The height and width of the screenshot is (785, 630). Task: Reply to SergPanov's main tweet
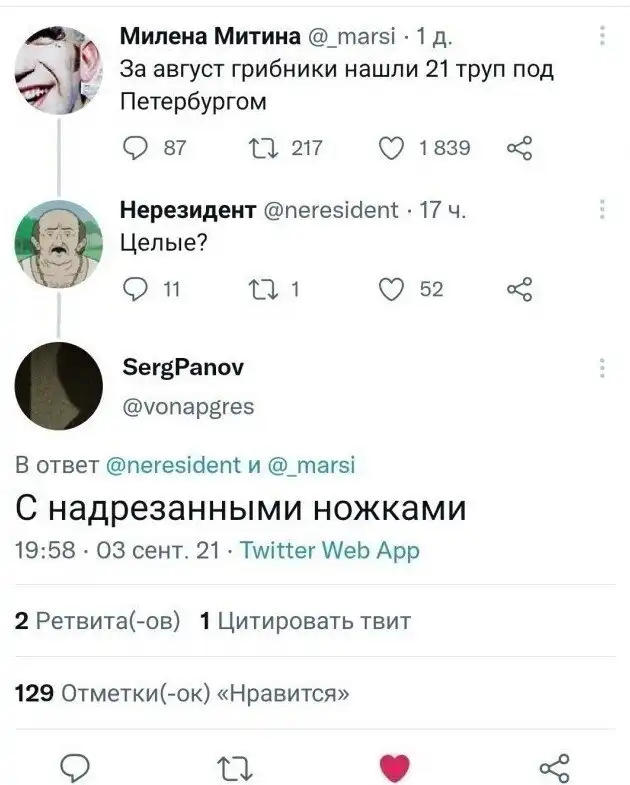click(x=75, y=768)
